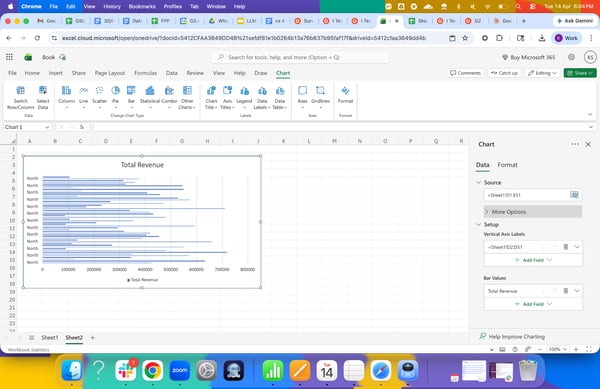Collapse the Setup section

479,224
